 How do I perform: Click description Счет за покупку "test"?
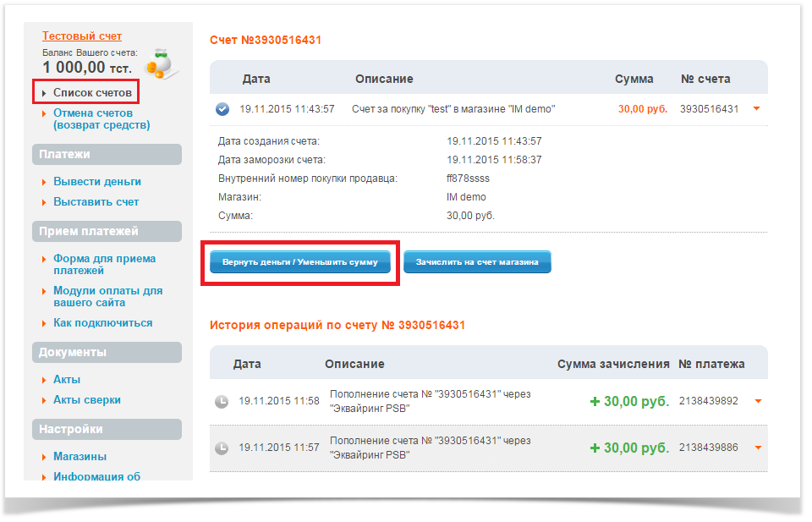coord(453,109)
